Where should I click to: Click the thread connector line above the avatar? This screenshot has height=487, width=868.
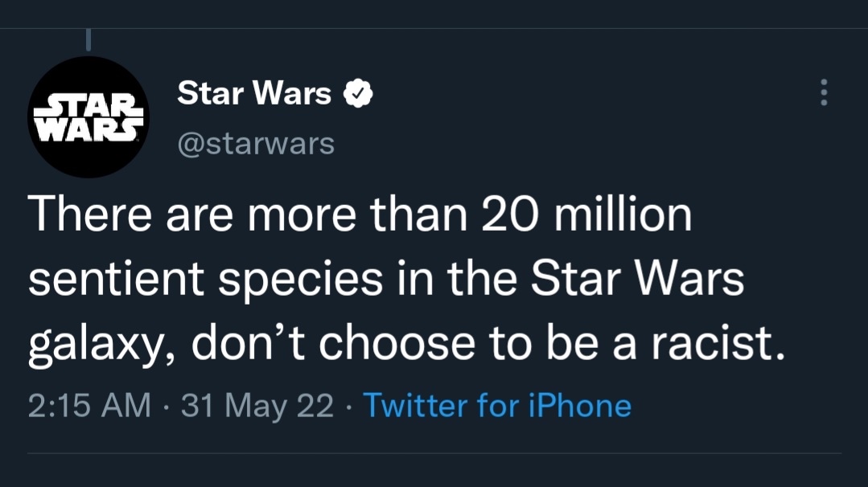point(88,38)
